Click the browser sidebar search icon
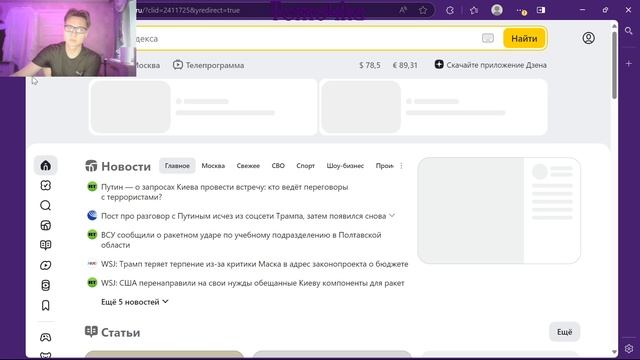This screenshot has width=640, height=360. coord(629,31)
